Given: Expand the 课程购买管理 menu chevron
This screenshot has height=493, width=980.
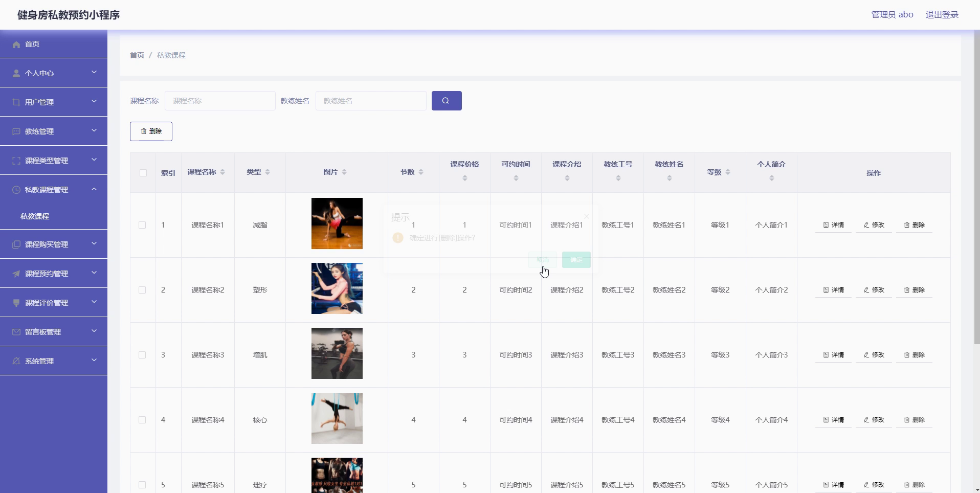Looking at the screenshot, I should 94,244.
